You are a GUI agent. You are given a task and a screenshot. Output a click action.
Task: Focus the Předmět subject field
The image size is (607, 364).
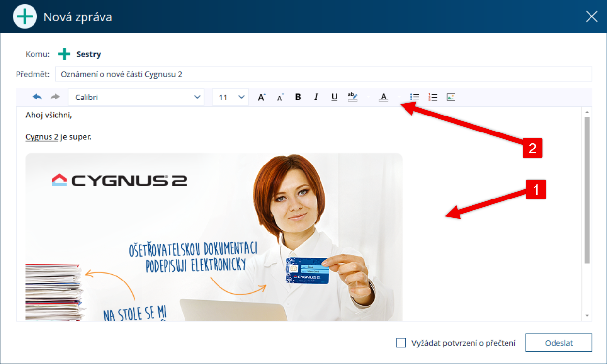coord(324,74)
